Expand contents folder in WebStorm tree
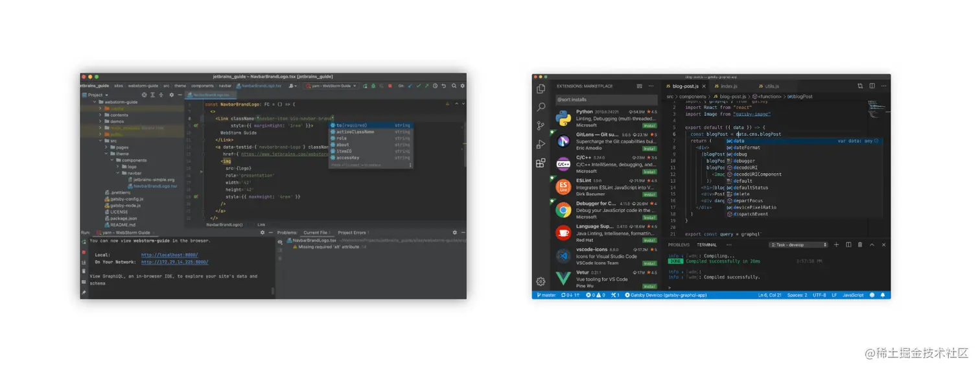 coord(100,115)
